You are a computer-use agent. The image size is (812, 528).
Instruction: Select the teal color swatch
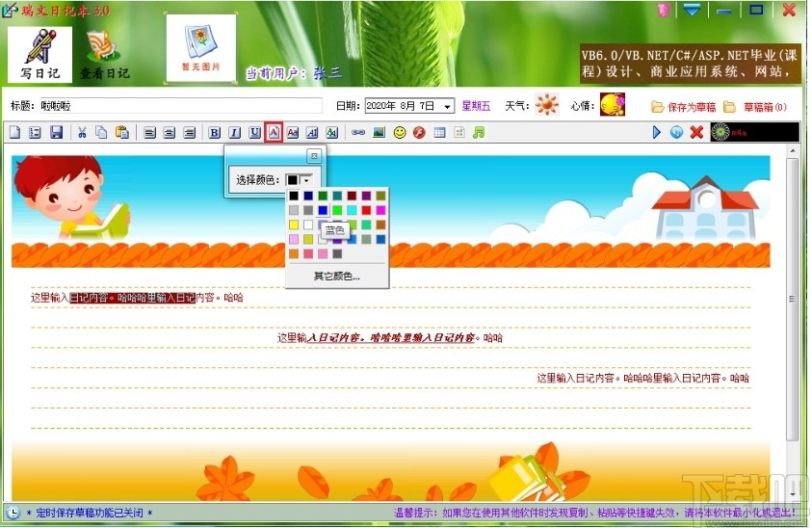pos(337,196)
